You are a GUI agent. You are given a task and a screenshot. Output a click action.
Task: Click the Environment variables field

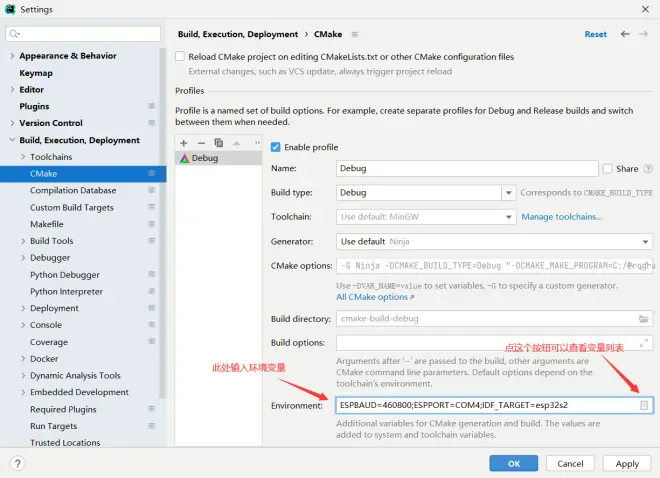494,405
